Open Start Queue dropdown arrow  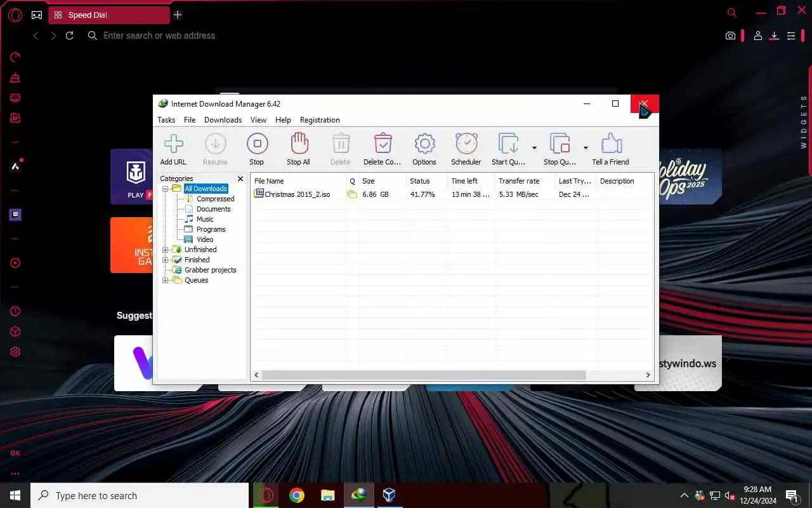click(x=534, y=148)
